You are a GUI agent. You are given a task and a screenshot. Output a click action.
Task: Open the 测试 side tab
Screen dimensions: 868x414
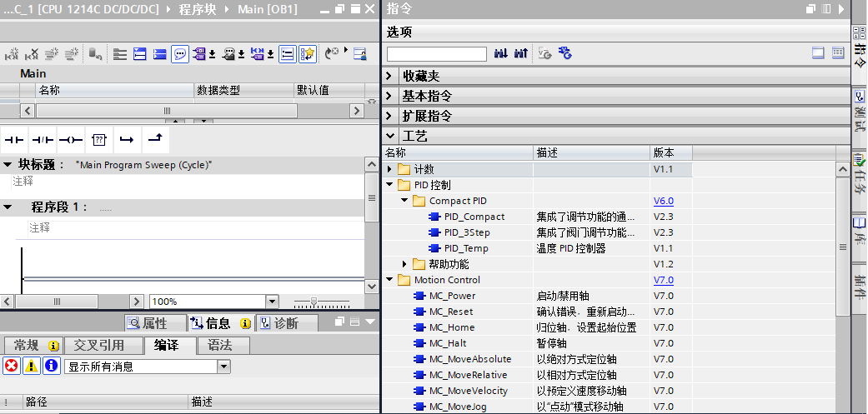[x=859, y=112]
